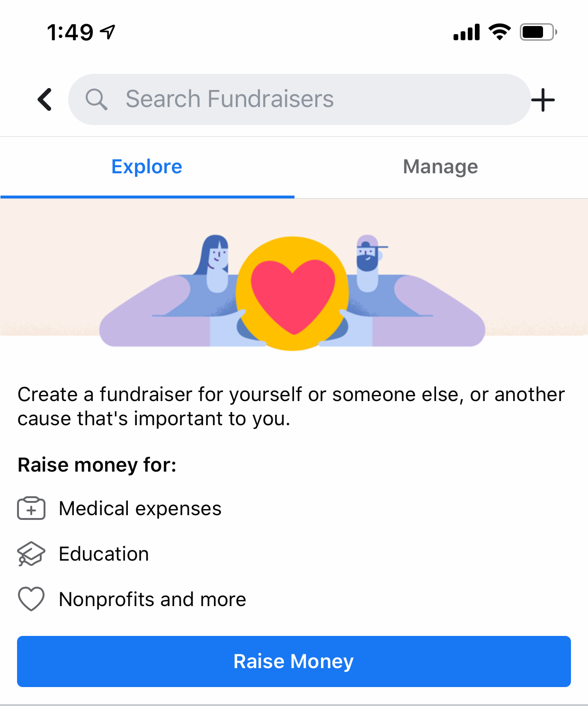Viewport: 588px width, 706px height.
Task: Tap the plus icon to create fundraiser
Action: [543, 100]
